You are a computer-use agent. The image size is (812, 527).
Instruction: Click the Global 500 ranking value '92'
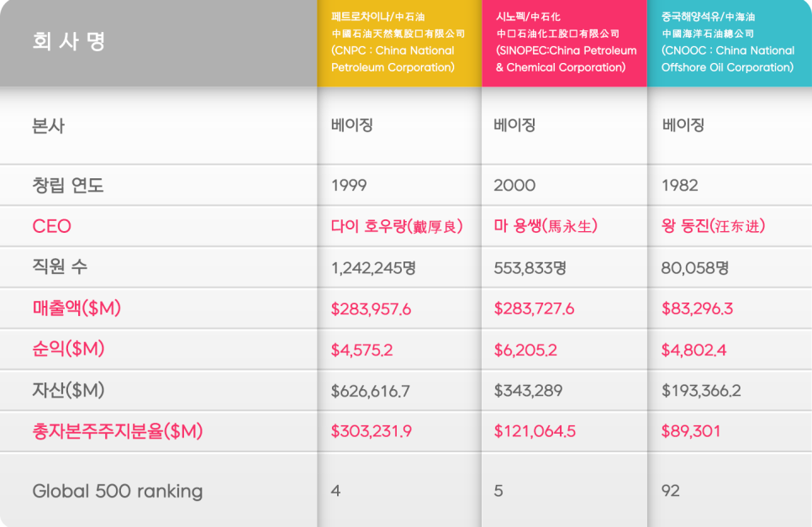(671, 491)
